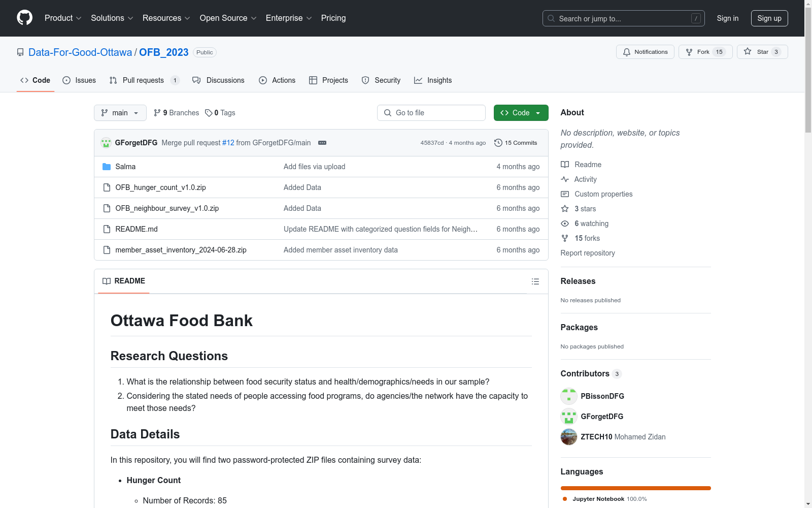Switch to the Actions tab

pos(277,80)
